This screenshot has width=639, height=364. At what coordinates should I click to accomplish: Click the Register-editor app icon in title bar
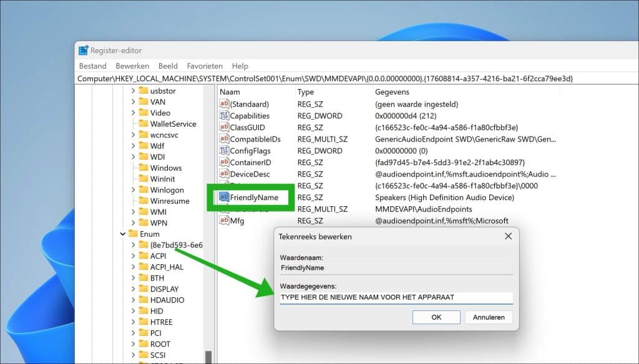[84, 50]
